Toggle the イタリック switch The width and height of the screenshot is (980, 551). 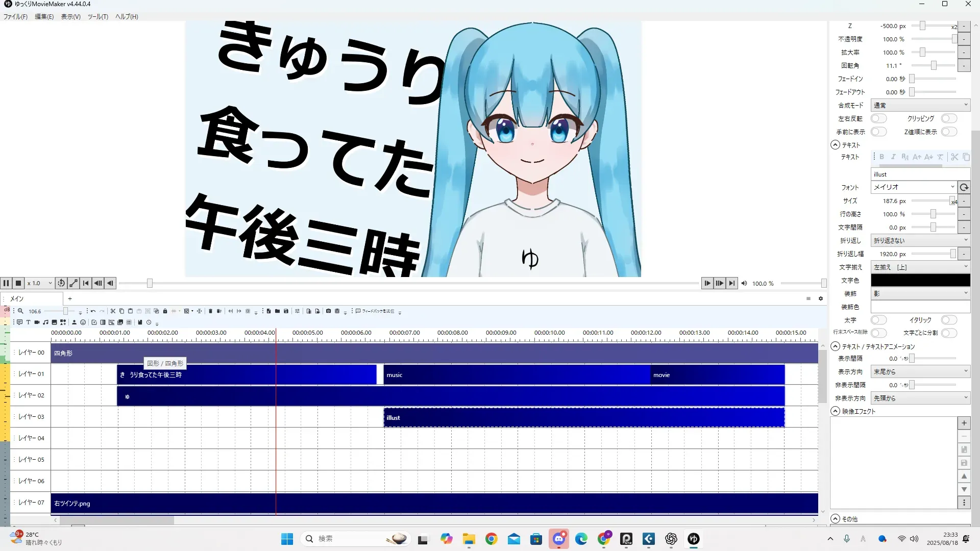point(949,320)
